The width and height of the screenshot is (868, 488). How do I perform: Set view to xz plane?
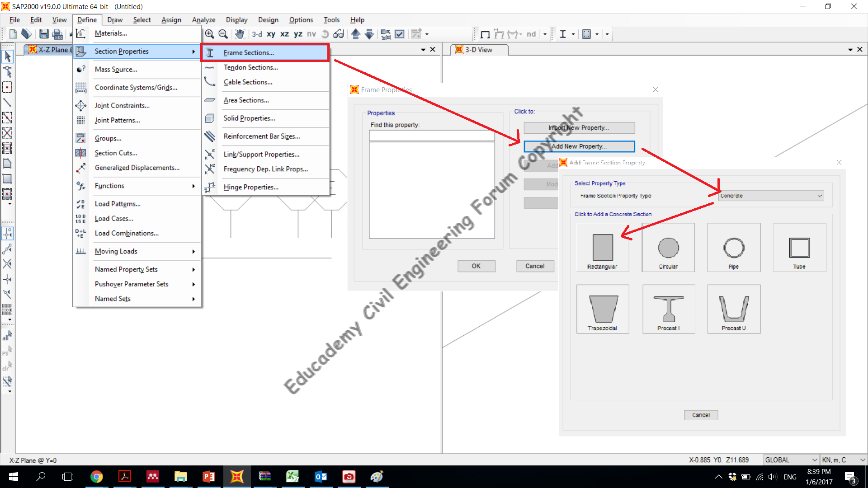pyautogui.click(x=284, y=34)
